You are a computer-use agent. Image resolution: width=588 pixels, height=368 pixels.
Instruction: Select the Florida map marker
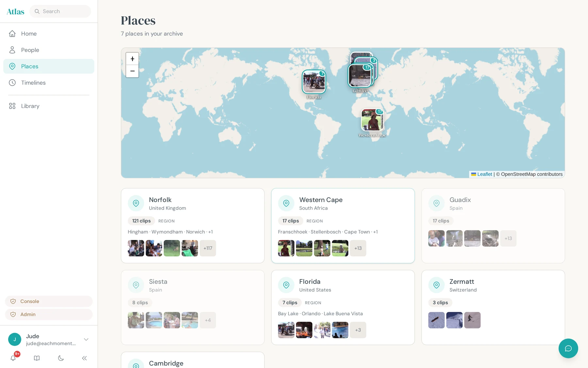click(x=314, y=81)
